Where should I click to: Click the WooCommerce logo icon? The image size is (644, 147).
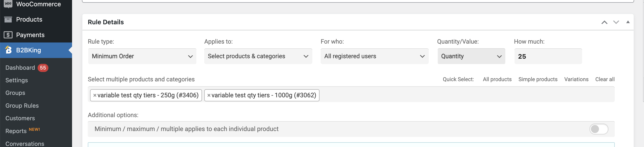point(8,4)
